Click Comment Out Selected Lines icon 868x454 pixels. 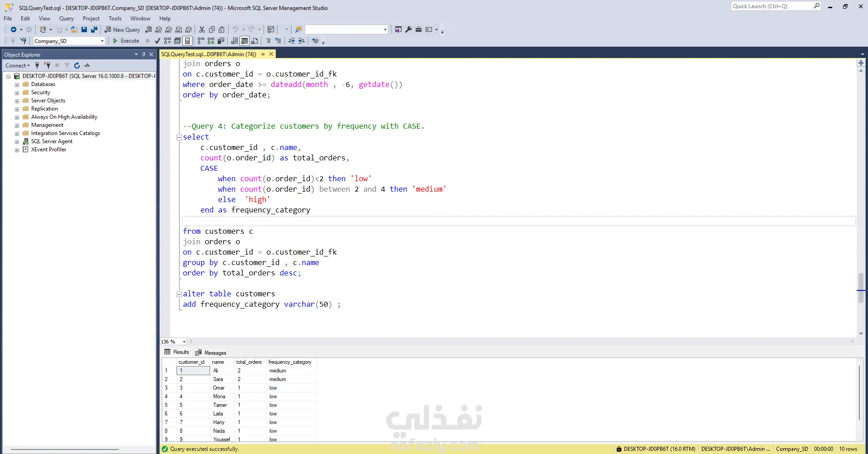pos(268,41)
